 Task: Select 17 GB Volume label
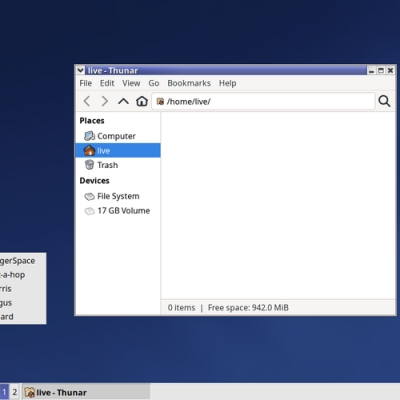pos(124,211)
